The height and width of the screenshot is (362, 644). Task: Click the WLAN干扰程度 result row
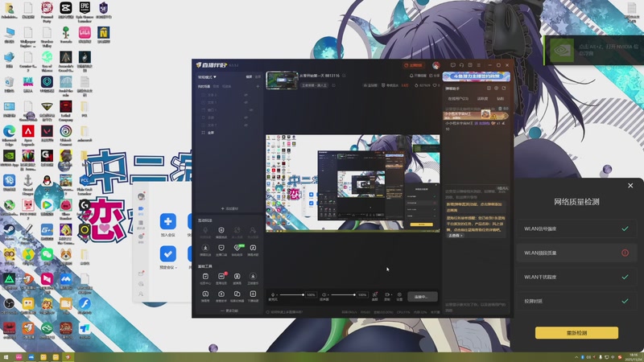click(x=576, y=277)
